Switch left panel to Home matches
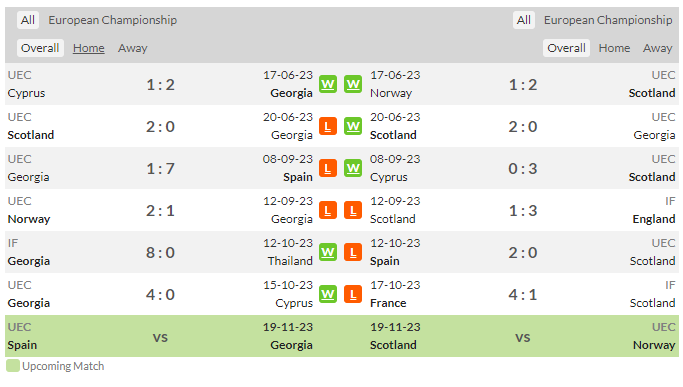Screen dimensions: 683x387 click(x=88, y=48)
